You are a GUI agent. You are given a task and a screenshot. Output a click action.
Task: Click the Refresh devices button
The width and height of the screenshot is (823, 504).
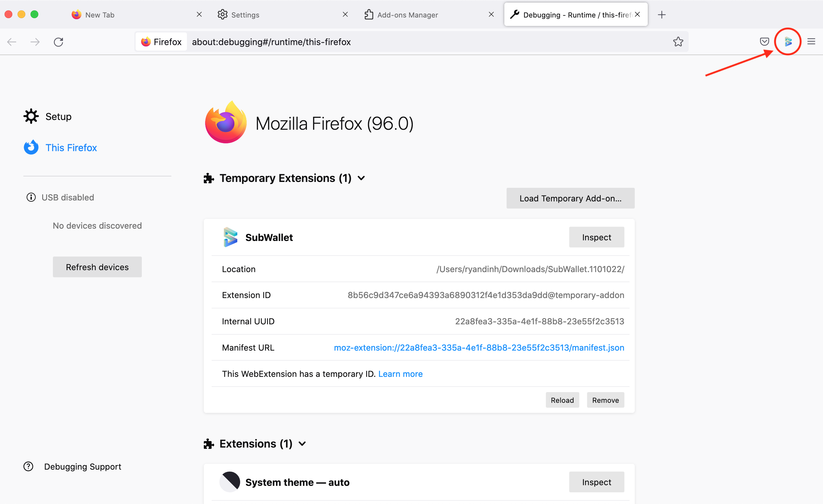(x=97, y=267)
